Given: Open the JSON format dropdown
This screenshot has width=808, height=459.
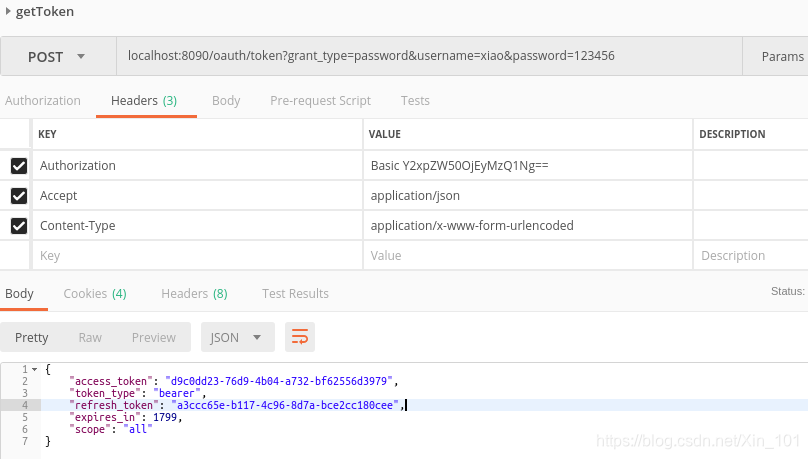Looking at the screenshot, I should pos(238,337).
